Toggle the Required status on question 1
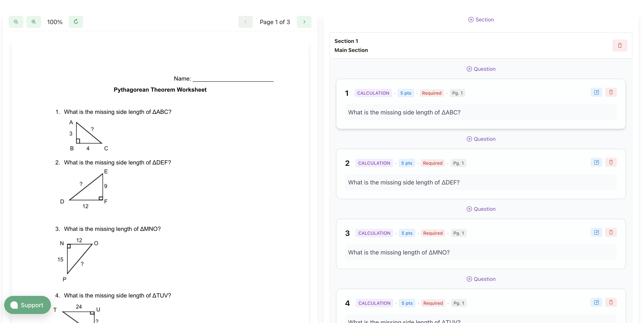This screenshot has height=323, width=644. pos(431,93)
